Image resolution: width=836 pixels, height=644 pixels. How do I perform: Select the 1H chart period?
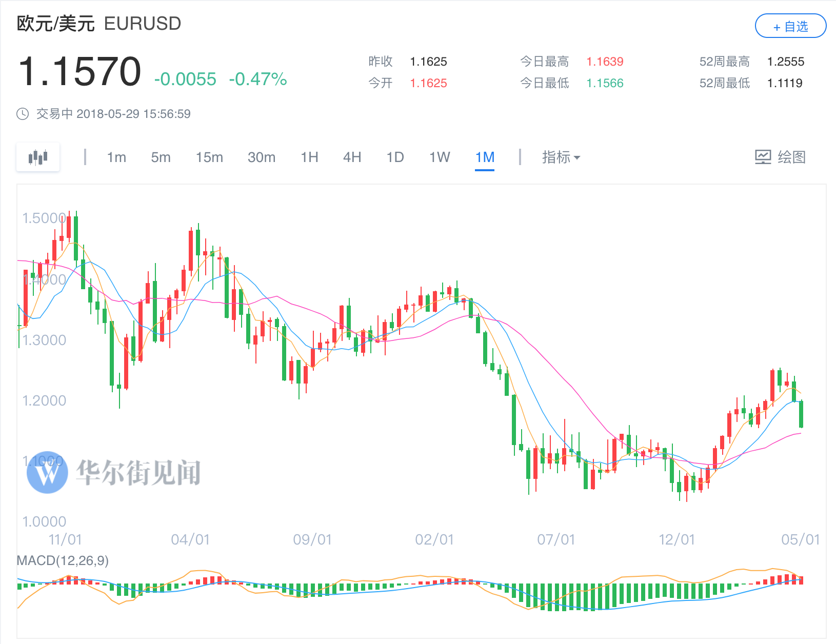pos(309,157)
